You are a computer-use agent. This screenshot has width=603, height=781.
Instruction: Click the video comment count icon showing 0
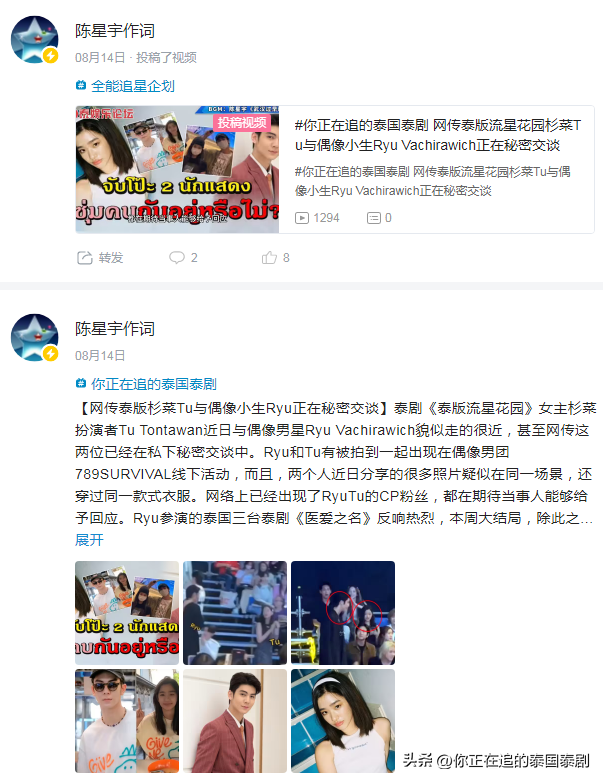click(374, 218)
